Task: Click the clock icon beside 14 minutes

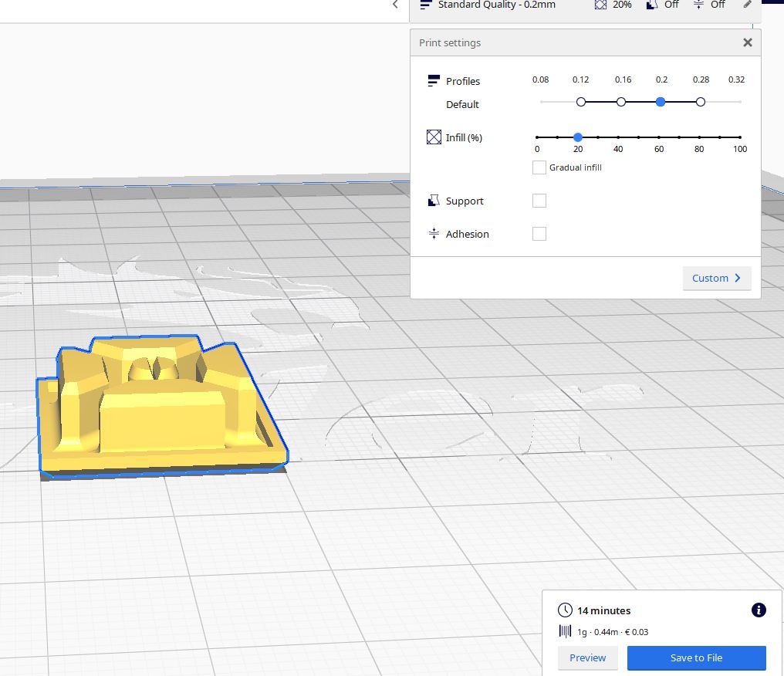Action: tap(565, 610)
